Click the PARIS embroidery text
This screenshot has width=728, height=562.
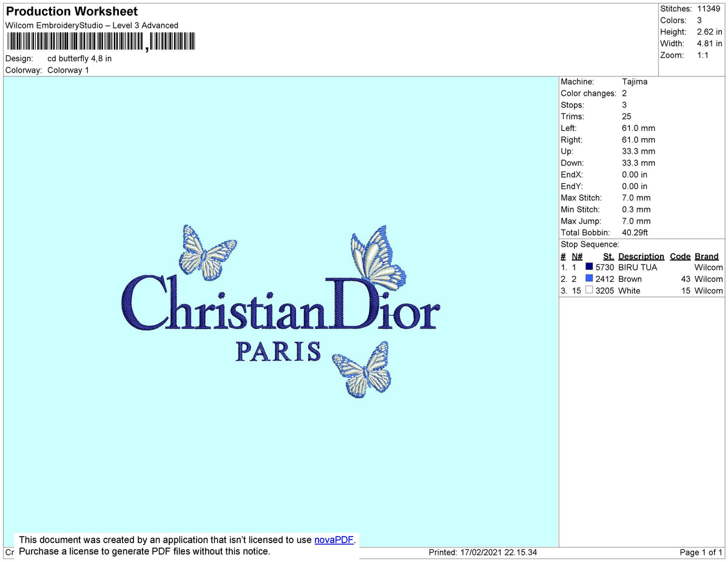[x=278, y=352]
